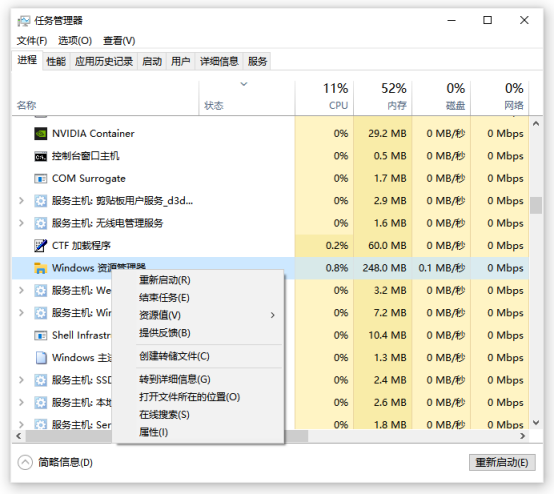The width and height of the screenshot is (554, 494).
Task: Click the vertical scrollbar down arrow
Action: pos(536,423)
